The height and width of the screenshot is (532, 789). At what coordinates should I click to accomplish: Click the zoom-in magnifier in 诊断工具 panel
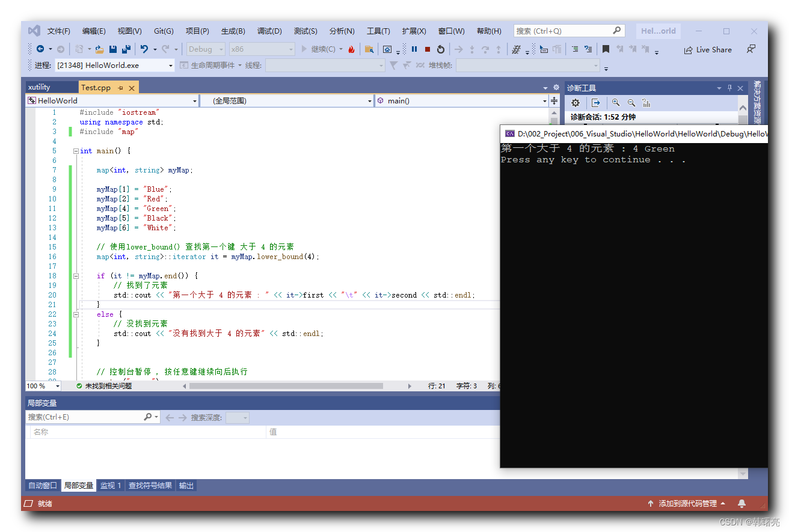point(616,103)
